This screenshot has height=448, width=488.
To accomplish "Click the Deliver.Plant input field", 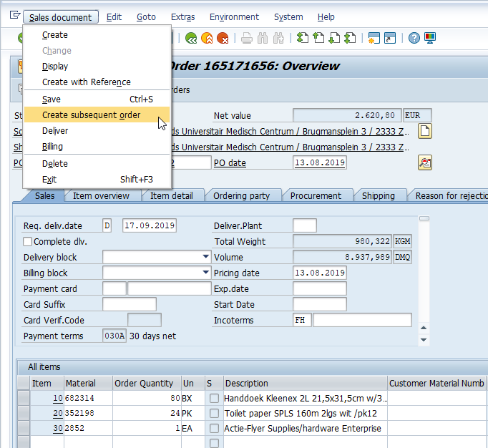I will point(305,225).
